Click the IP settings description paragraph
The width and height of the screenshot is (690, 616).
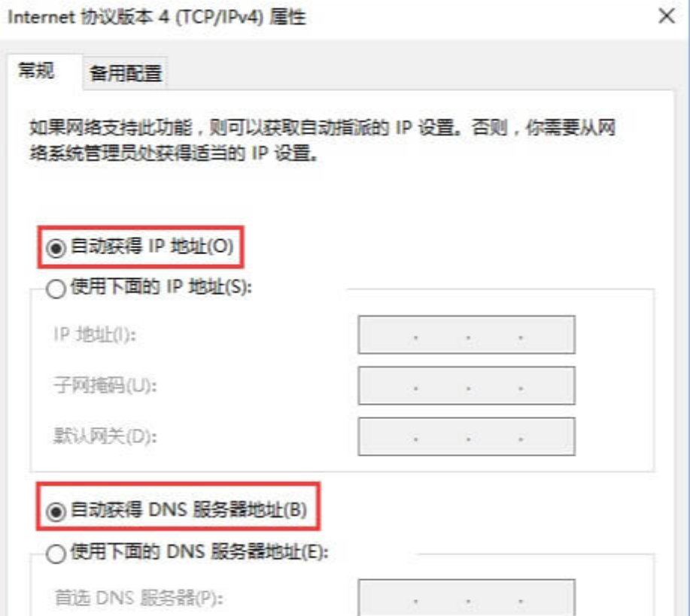pyautogui.click(x=322, y=141)
